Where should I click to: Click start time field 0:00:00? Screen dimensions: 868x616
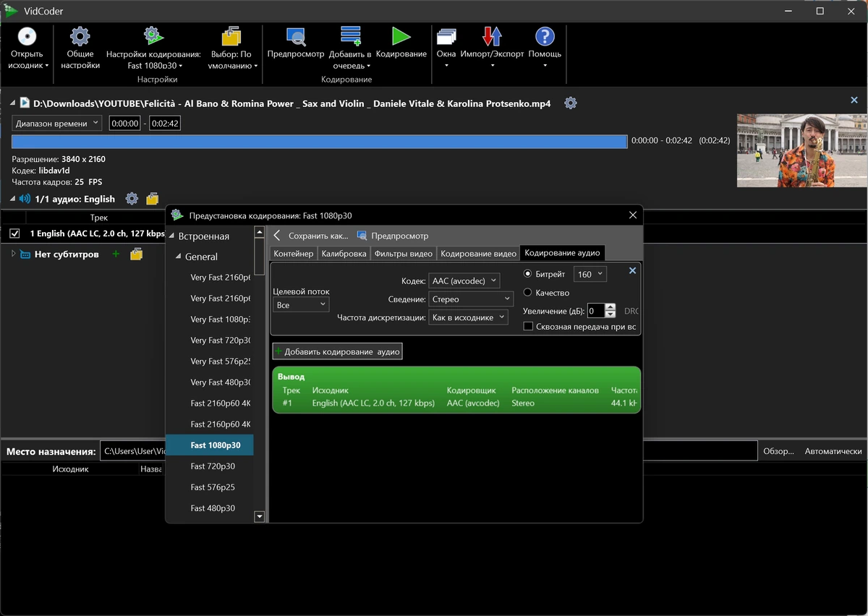click(x=124, y=124)
